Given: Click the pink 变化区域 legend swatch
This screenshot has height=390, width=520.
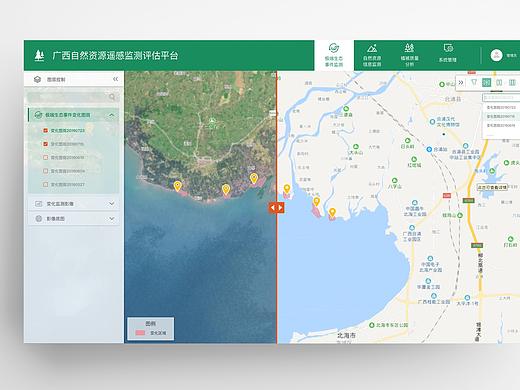Looking at the screenshot, I should [x=140, y=333].
